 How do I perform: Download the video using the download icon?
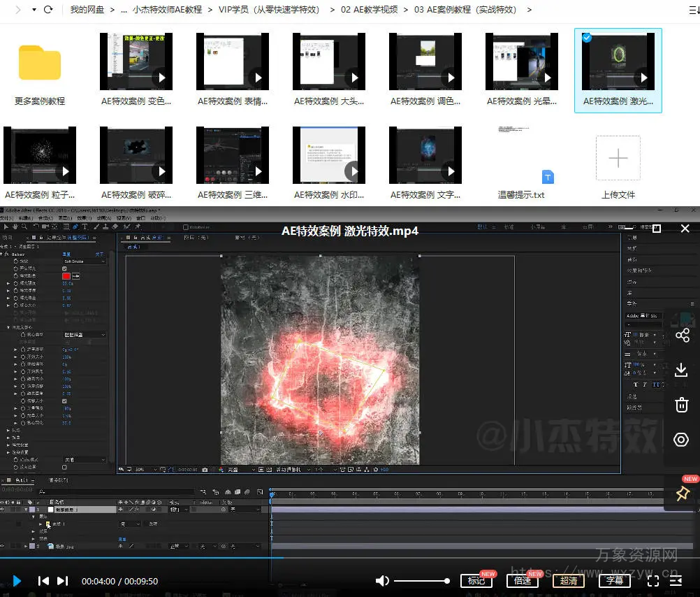(x=681, y=370)
